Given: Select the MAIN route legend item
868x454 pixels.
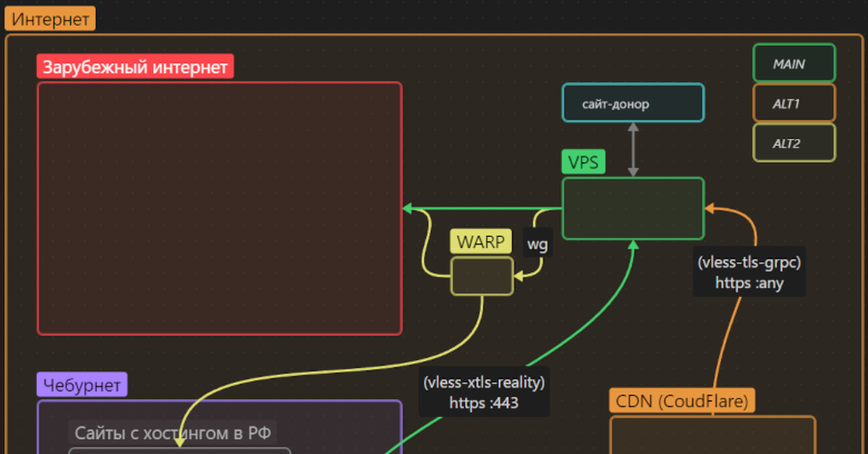Looking at the screenshot, I should pyautogui.click(x=793, y=64).
